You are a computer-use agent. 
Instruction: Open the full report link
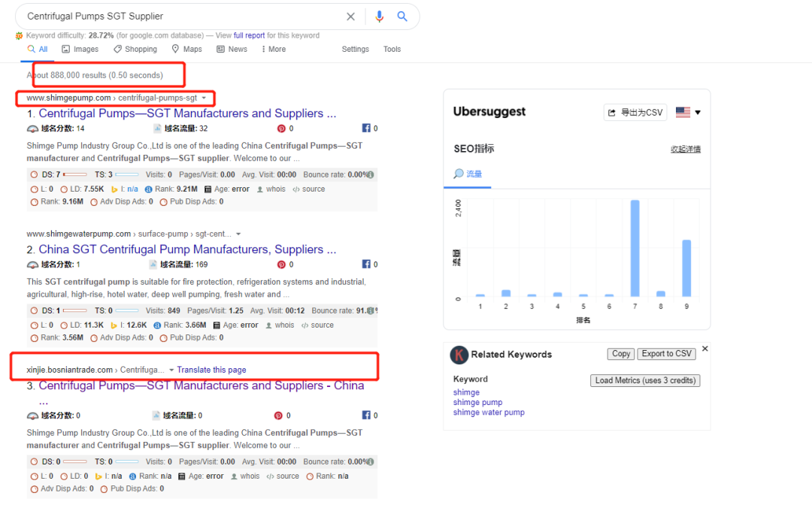coord(249,35)
